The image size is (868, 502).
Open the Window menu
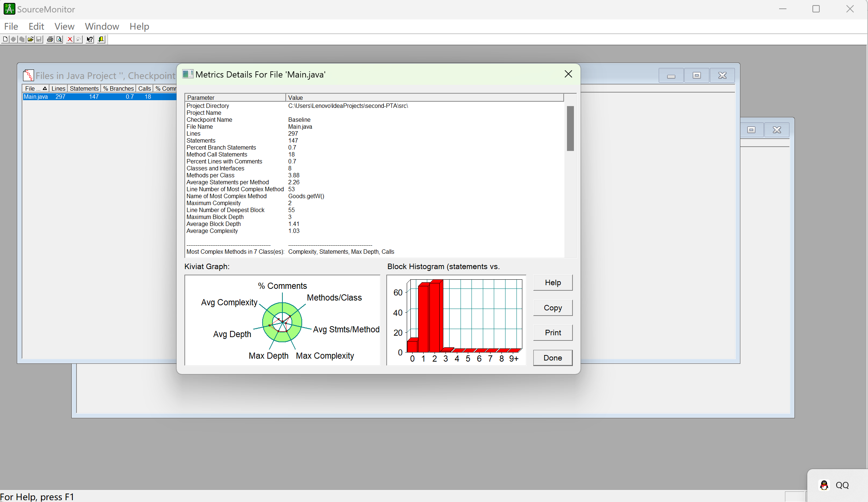(102, 26)
